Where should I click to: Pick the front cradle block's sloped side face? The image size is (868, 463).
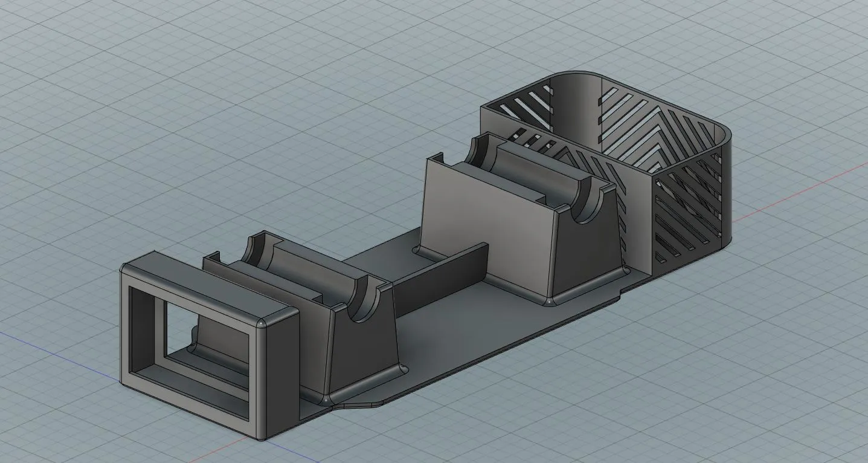point(365,342)
